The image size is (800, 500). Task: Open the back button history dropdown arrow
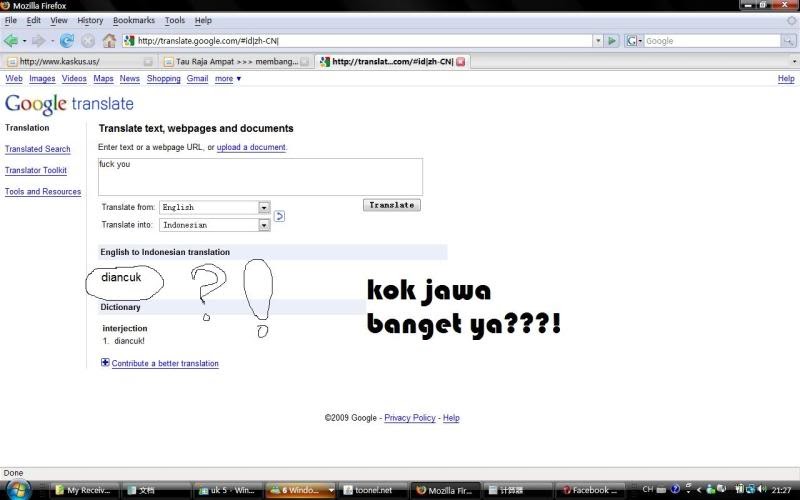click(24, 41)
